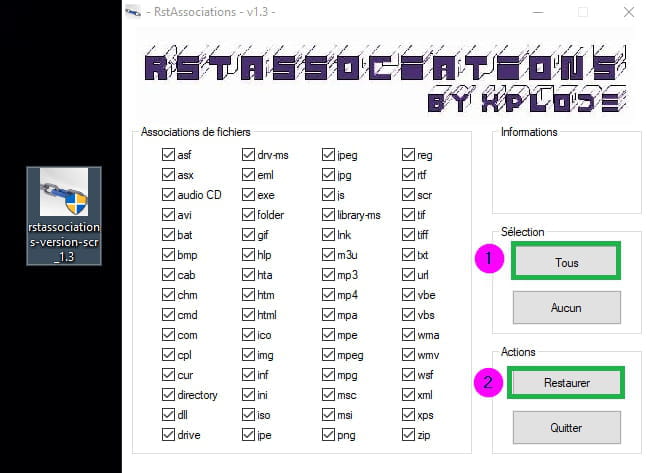Uncheck the hlp checkbox
Screen dimensions: 651x473
coord(248,255)
